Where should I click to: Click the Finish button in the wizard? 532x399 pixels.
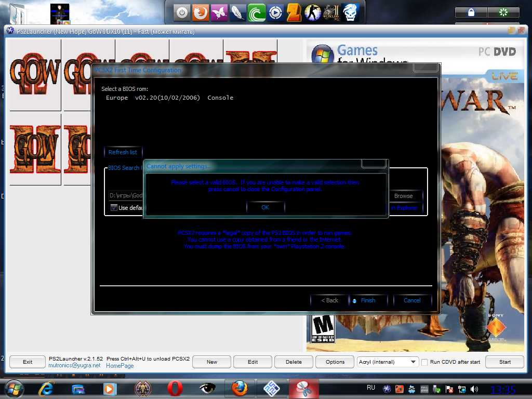pyautogui.click(x=368, y=300)
